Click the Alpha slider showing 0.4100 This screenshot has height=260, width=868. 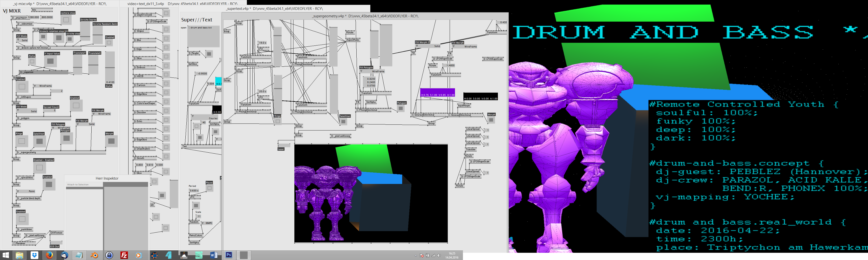coord(110,67)
